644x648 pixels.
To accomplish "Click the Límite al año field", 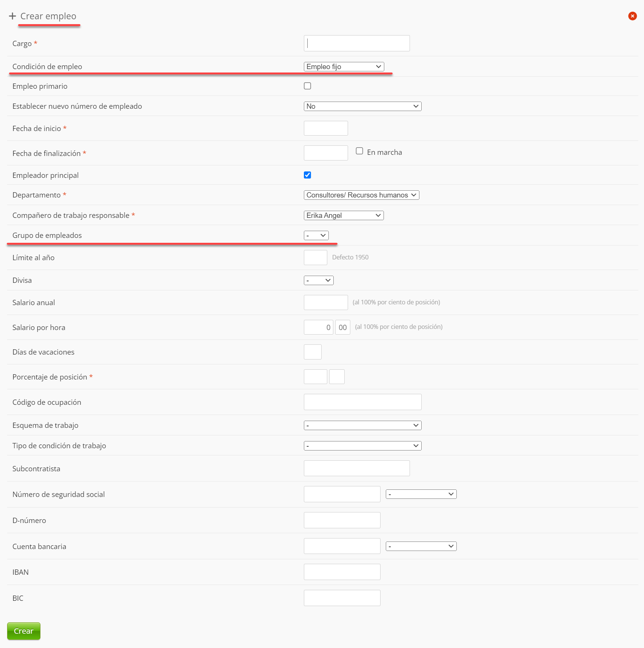I will [x=315, y=258].
